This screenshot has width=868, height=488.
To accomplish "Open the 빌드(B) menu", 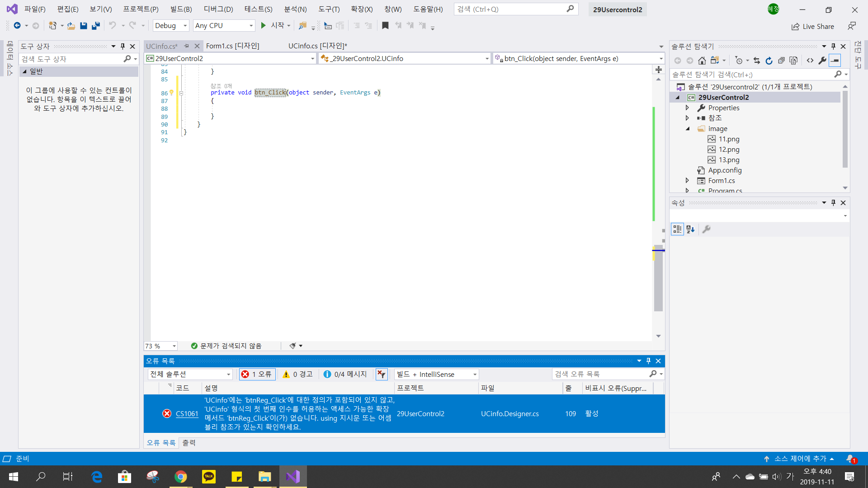I will [181, 9].
